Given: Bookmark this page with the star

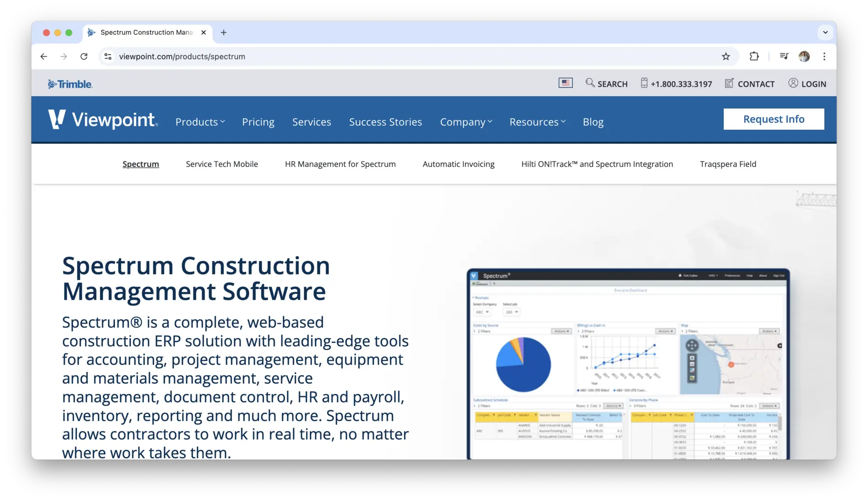Looking at the screenshot, I should [x=726, y=57].
